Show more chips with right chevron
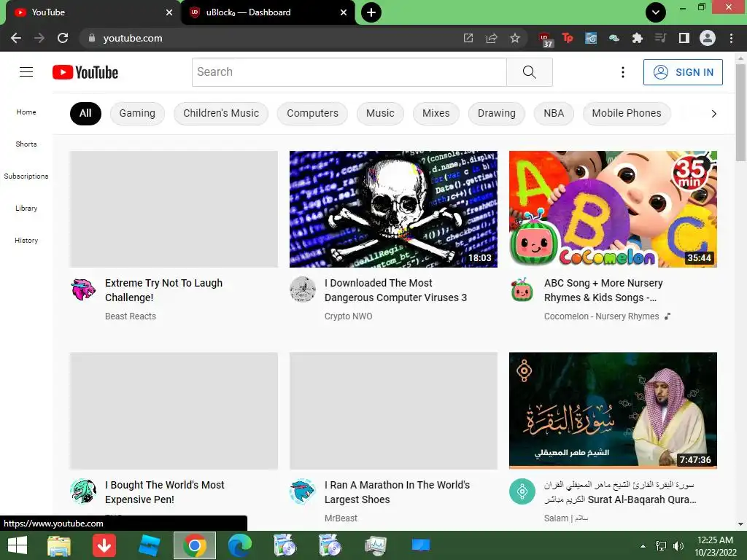747x560 pixels. 713,114
